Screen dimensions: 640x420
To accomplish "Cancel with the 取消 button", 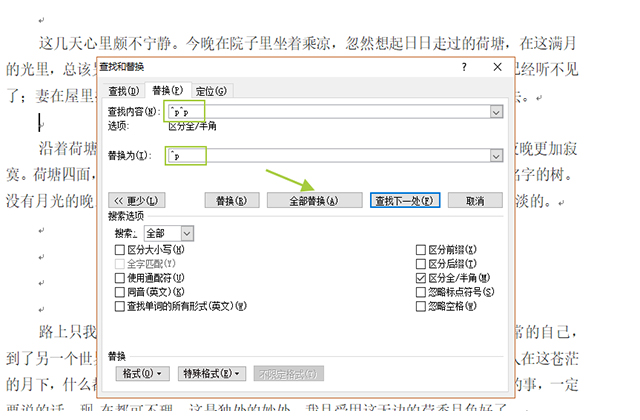I will click(475, 200).
